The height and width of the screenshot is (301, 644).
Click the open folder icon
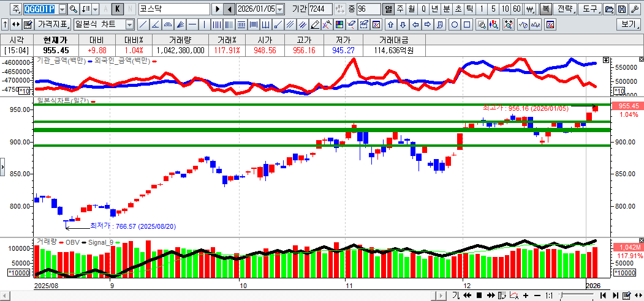click(609, 9)
